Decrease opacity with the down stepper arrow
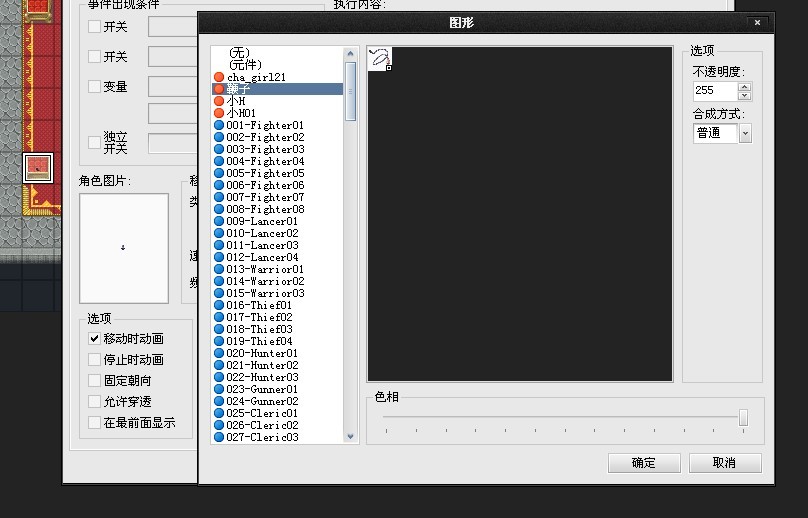 point(744,96)
